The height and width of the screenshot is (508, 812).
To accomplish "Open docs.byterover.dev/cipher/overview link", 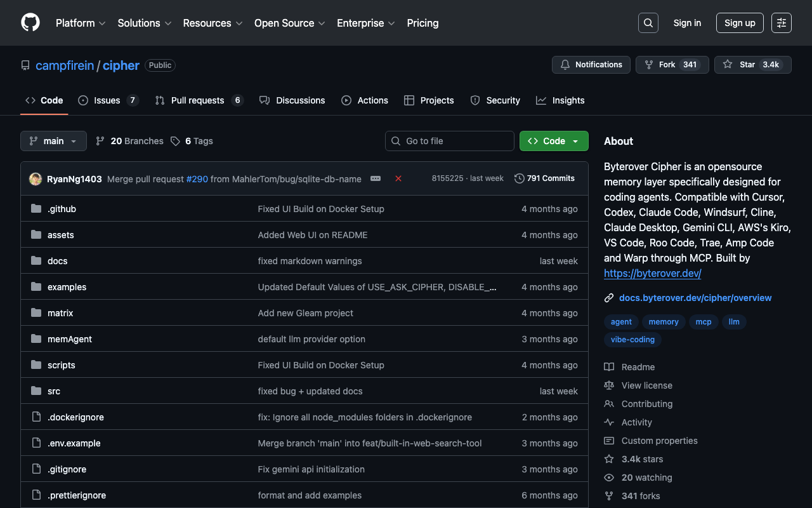I will pyautogui.click(x=695, y=298).
